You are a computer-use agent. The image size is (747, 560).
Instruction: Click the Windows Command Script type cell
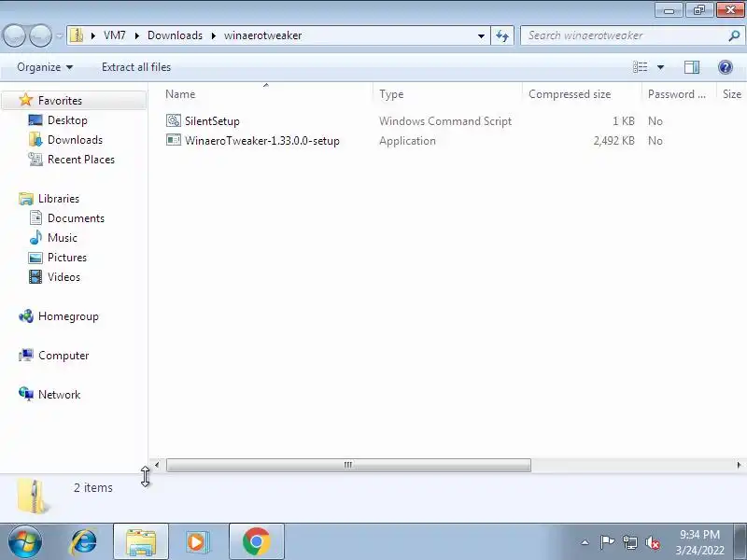coord(445,121)
